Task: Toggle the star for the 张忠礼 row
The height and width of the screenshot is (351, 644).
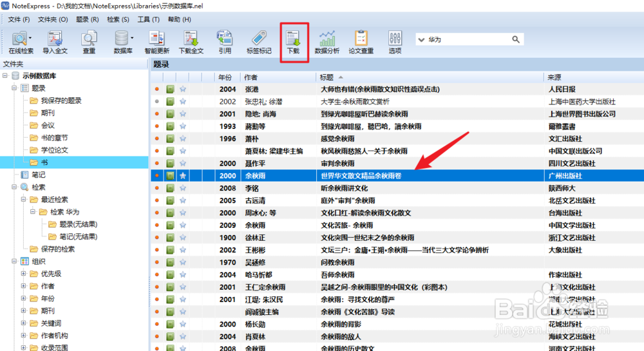Action: pos(183,101)
